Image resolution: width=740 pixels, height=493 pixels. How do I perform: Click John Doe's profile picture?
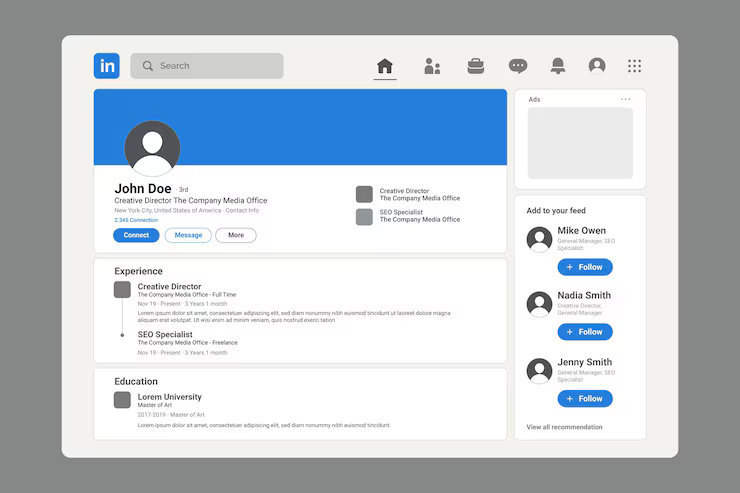coord(152,149)
